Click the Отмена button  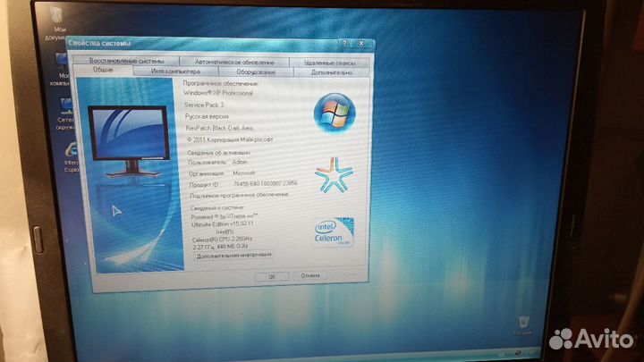[x=310, y=275]
